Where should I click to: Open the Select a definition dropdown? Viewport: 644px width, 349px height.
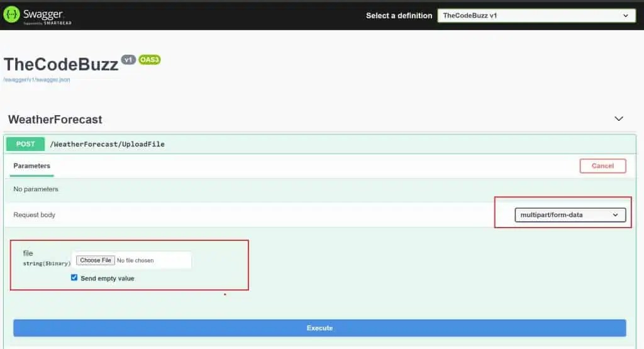click(x=536, y=16)
